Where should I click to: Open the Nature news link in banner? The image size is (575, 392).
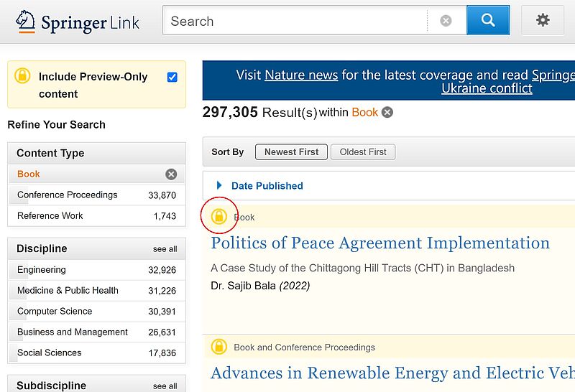301,75
